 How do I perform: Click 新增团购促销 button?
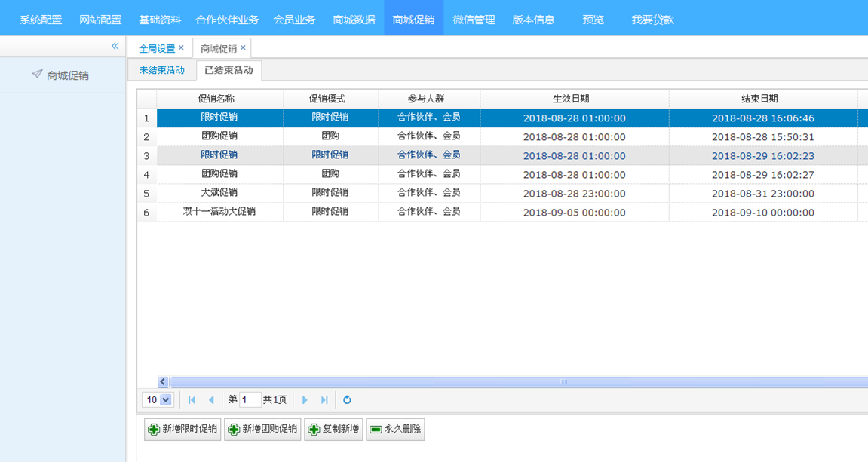pos(262,430)
